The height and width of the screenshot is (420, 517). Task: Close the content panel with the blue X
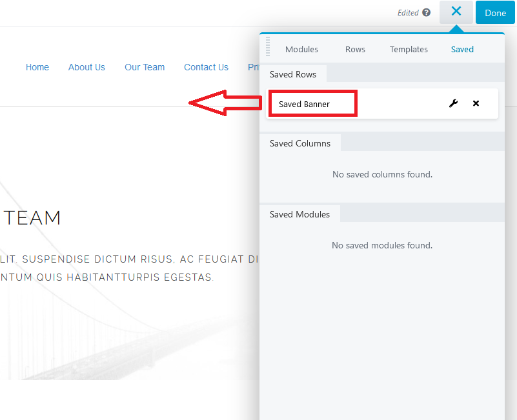pyautogui.click(x=456, y=12)
